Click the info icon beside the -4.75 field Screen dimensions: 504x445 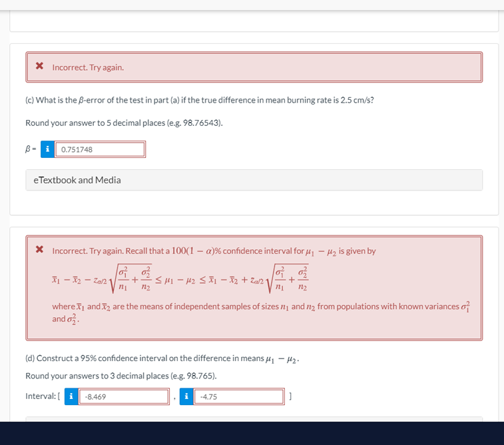tap(186, 396)
